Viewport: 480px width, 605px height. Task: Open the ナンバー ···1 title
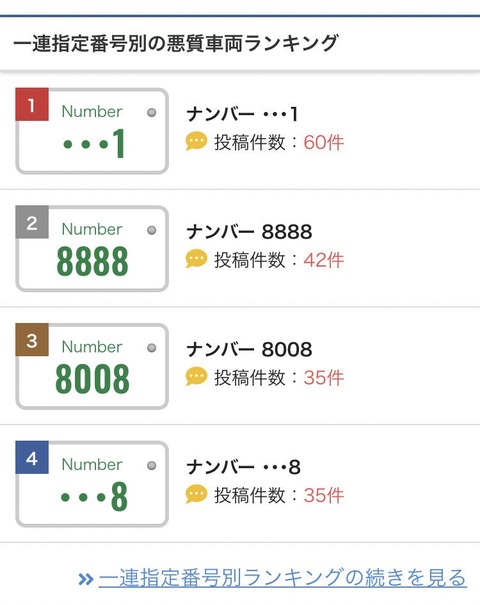242,114
